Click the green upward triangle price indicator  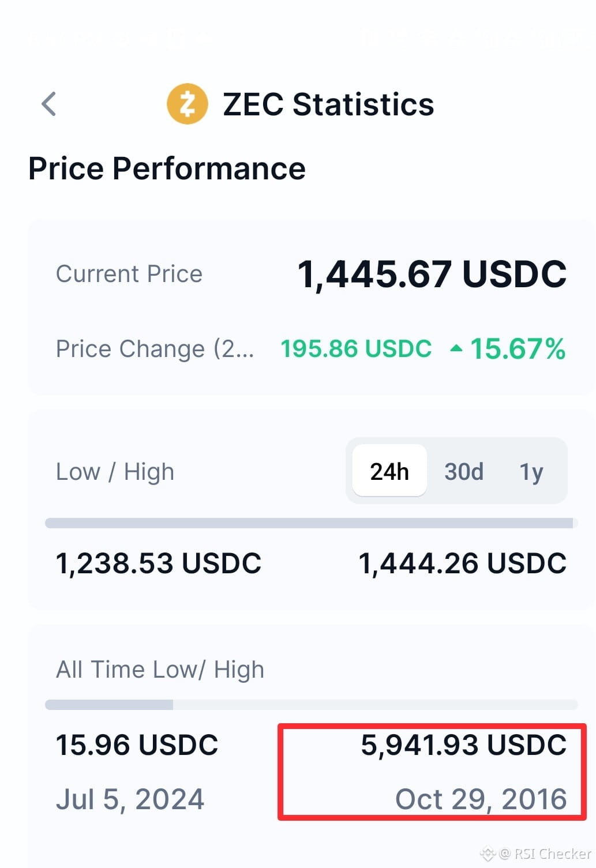click(456, 348)
